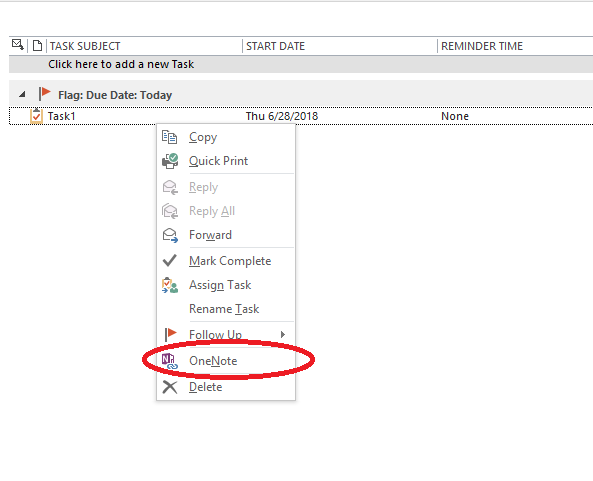Select Mark Complete menu entry

[x=226, y=261]
